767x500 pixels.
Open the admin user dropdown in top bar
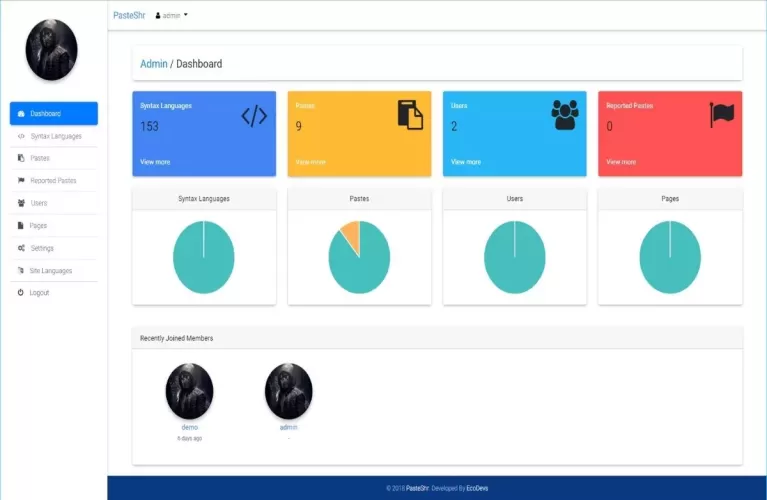click(172, 16)
